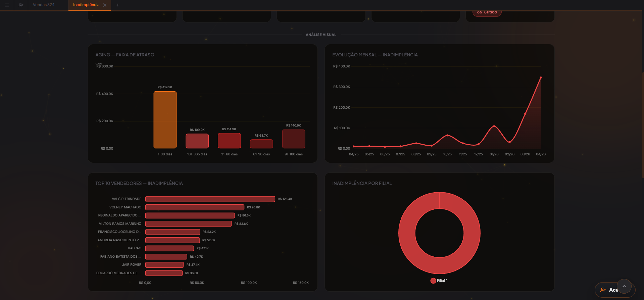The width and height of the screenshot is (644, 300).
Task: Toggle the Filial 1 legend label
Action: [x=442, y=281]
